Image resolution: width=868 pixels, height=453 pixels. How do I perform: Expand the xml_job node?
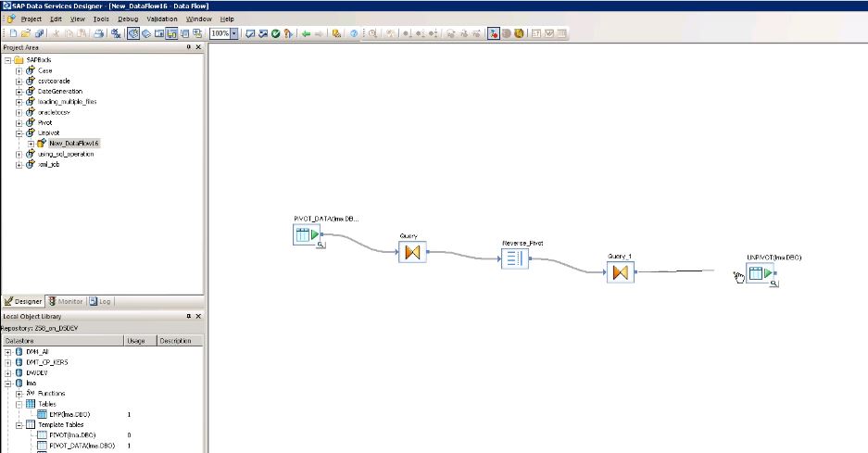[x=19, y=165]
